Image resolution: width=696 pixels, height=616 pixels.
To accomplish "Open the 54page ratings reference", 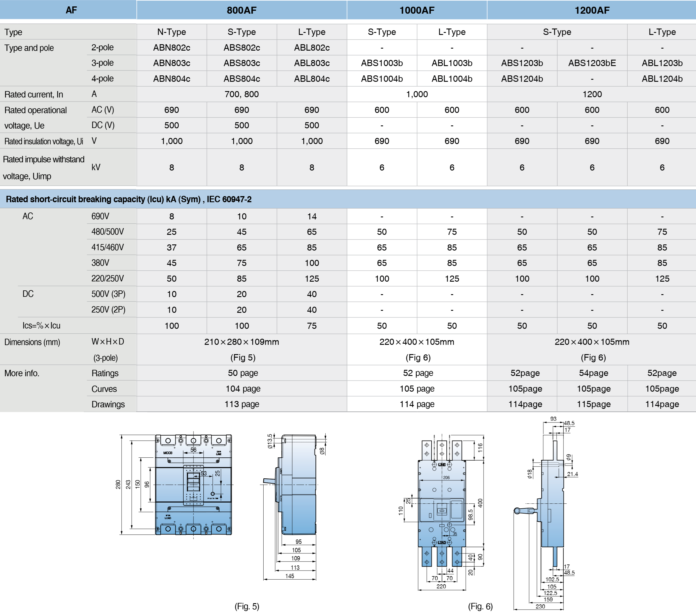I will pos(593,373).
